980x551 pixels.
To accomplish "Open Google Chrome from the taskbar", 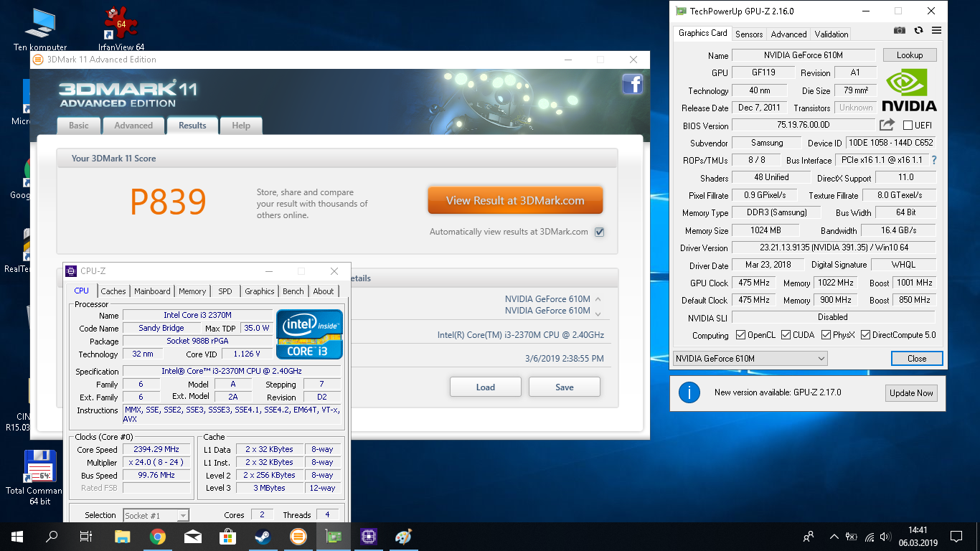I will [x=158, y=537].
